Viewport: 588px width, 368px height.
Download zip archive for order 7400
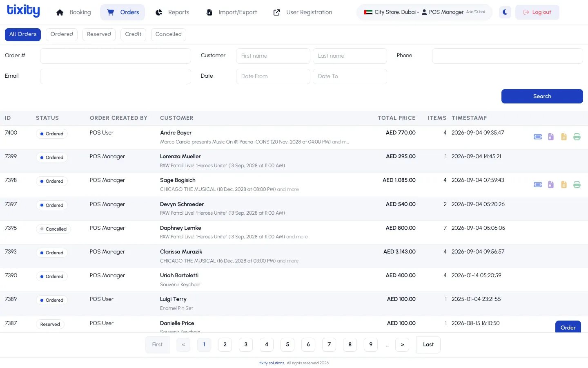click(x=551, y=137)
